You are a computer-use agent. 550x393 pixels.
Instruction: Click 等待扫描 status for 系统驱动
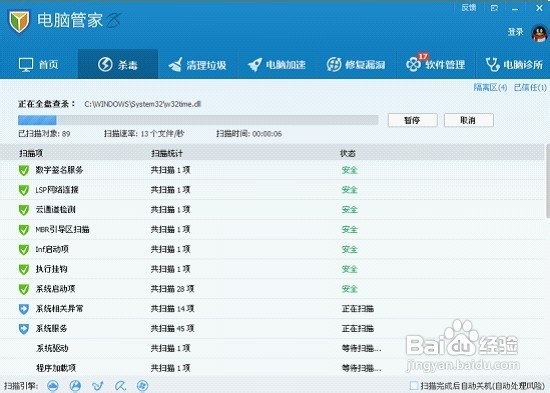(x=361, y=348)
